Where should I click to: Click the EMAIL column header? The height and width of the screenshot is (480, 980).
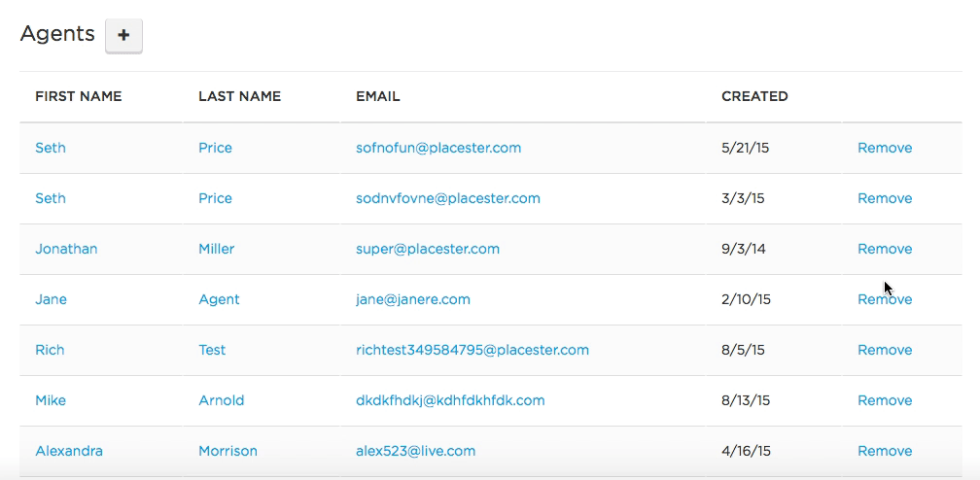click(377, 97)
